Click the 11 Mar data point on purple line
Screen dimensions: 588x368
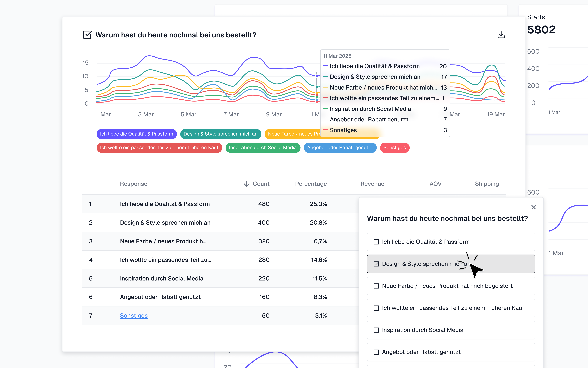click(317, 76)
